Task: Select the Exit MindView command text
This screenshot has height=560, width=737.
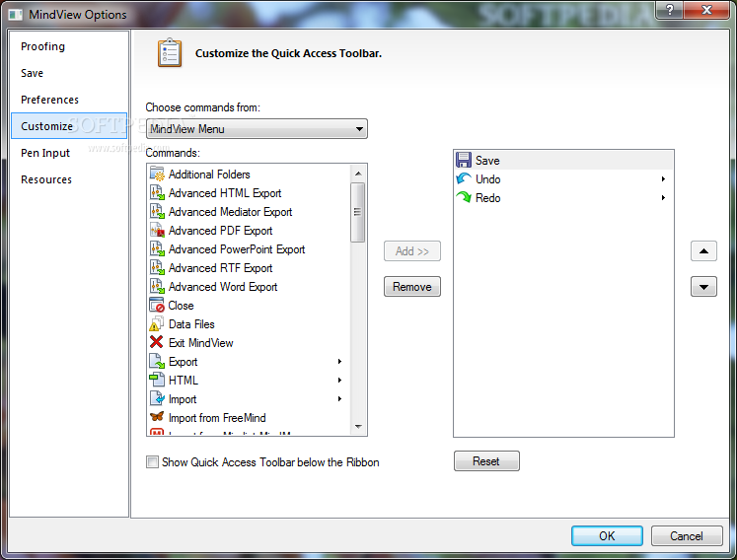Action: [x=200, y=343]
